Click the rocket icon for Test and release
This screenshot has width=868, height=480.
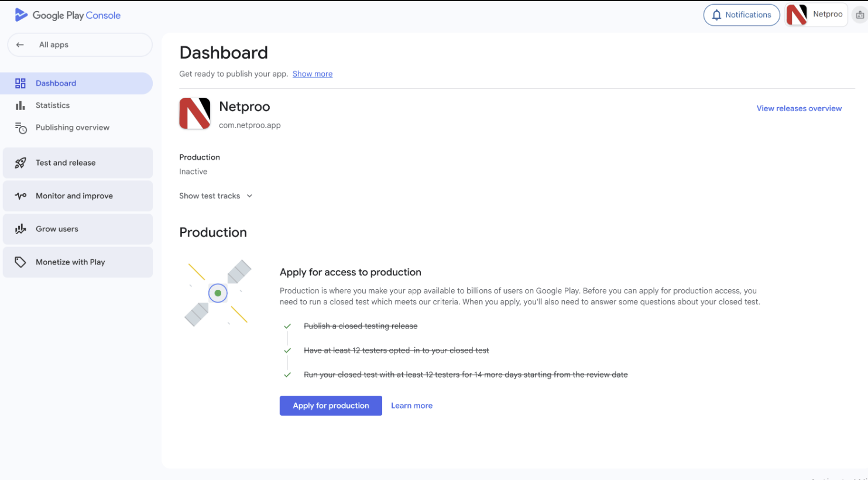20,163
